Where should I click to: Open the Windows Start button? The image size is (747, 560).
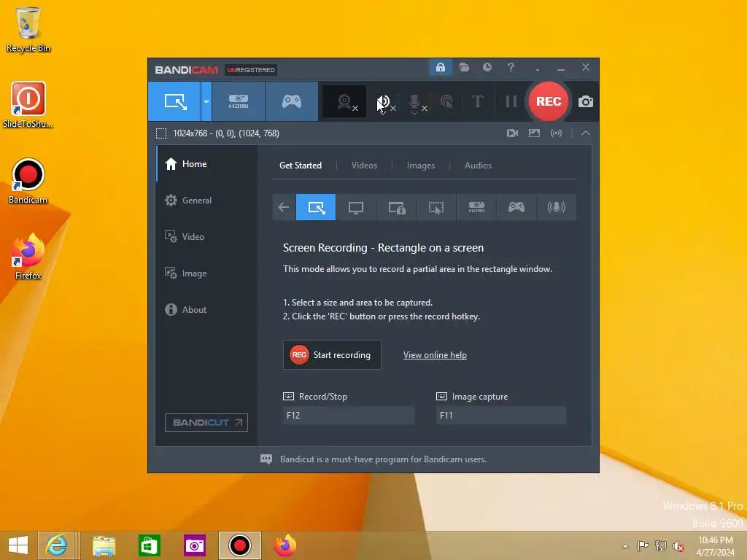coord(18,545)
